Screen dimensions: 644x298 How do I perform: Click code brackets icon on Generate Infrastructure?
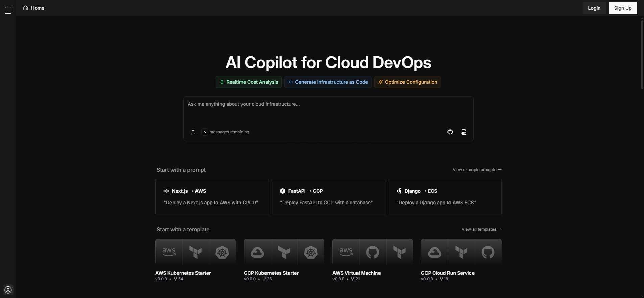click(291, 82)
